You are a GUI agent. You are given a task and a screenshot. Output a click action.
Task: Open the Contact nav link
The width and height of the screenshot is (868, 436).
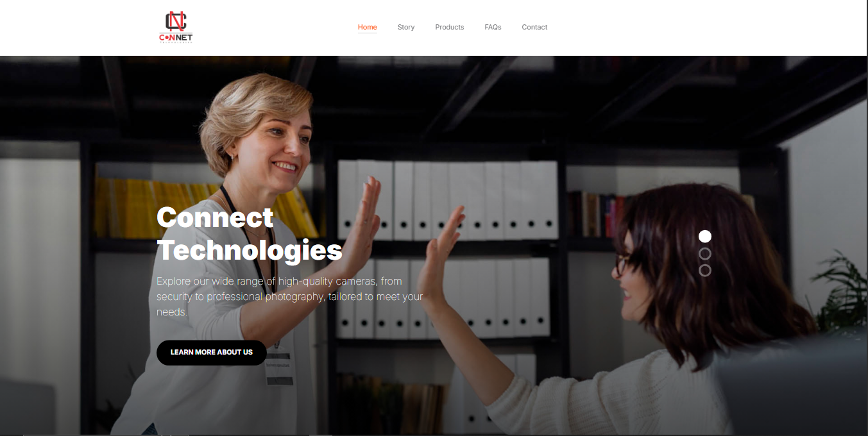[534, 27]
